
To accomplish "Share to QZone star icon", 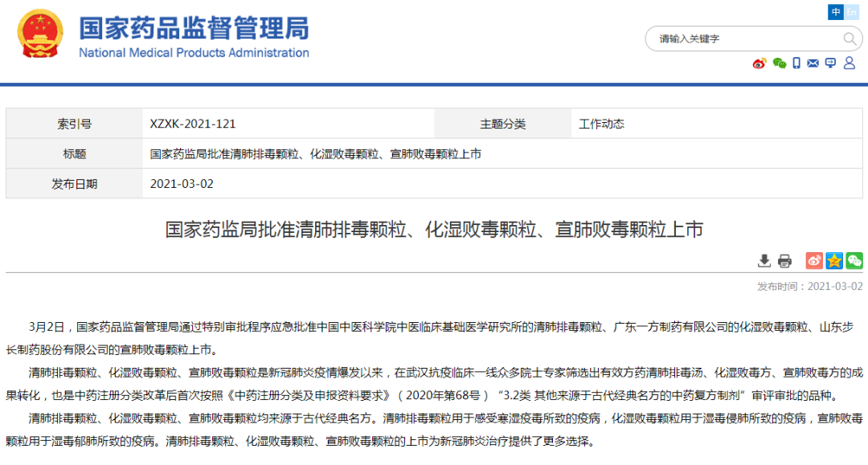I will pyautogui.click(x=834, y=260).
